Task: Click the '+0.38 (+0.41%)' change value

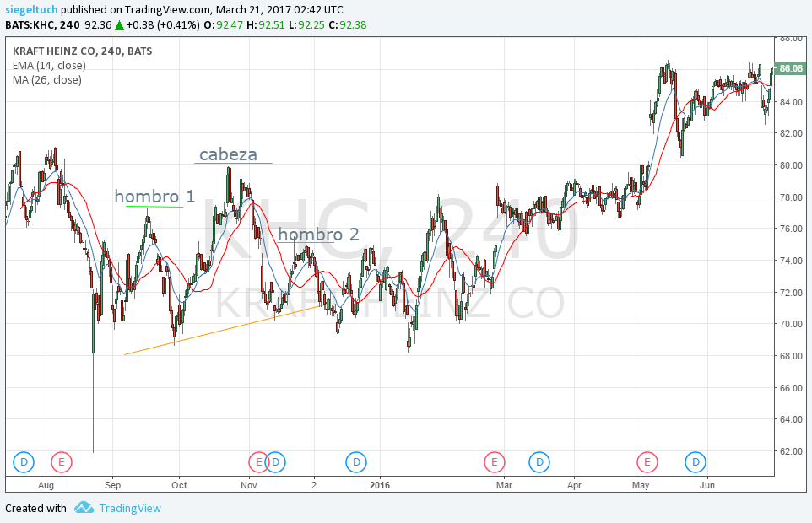Action: pos(163,24)
